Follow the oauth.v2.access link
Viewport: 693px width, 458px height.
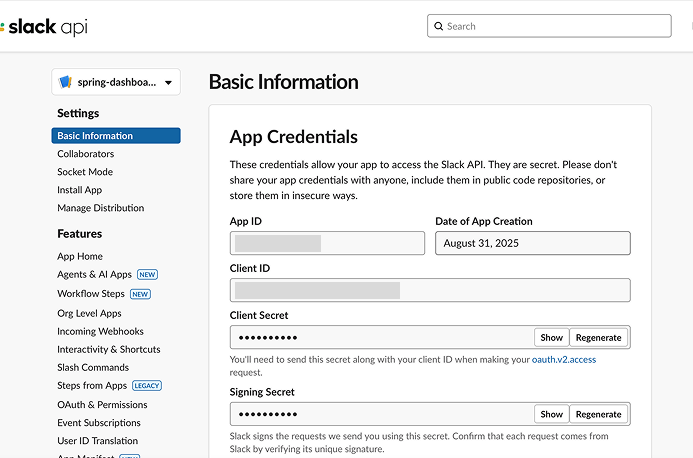pyautogui.click(x=564, y=359)
